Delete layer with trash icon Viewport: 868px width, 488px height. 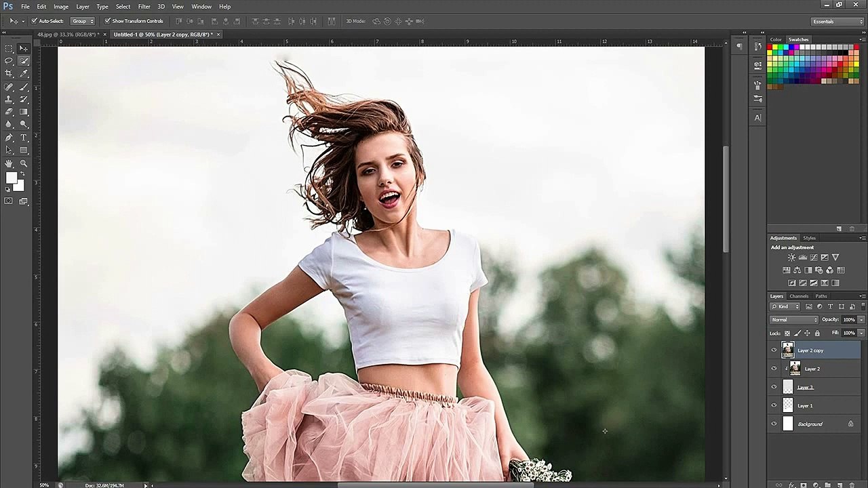852,485
